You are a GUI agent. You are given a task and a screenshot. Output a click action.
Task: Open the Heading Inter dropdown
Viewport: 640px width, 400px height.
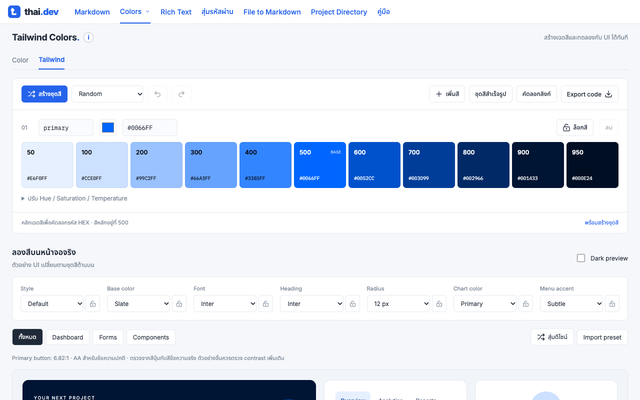pyautogui.click(x=311, y=304)
